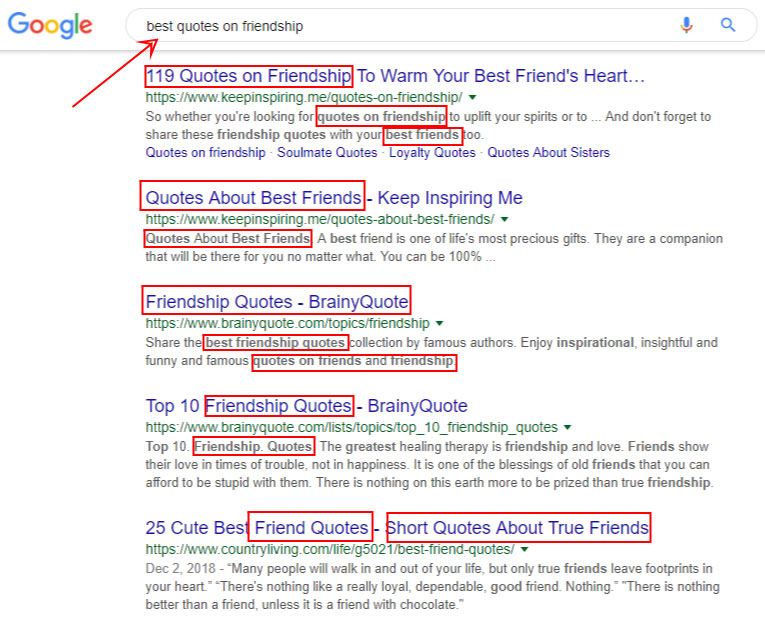The width and height of the screenshot is (765, 617).
Task: Click the blue magnifying glass search icon
Action: click(x=727, y=24)
